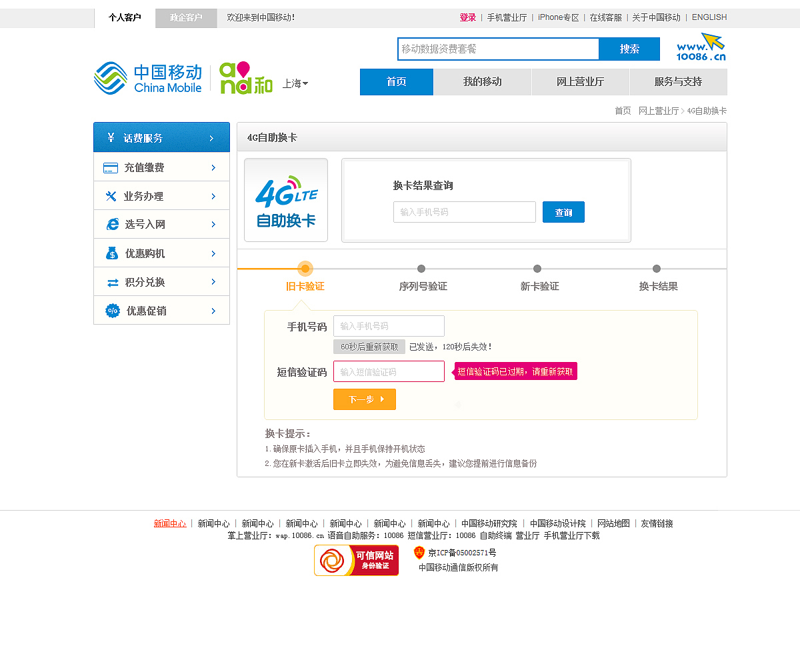Click the 旧卡验证 step marker
Image resolution: width=800 pixels, height=672 pixels.
pos(305,269)
